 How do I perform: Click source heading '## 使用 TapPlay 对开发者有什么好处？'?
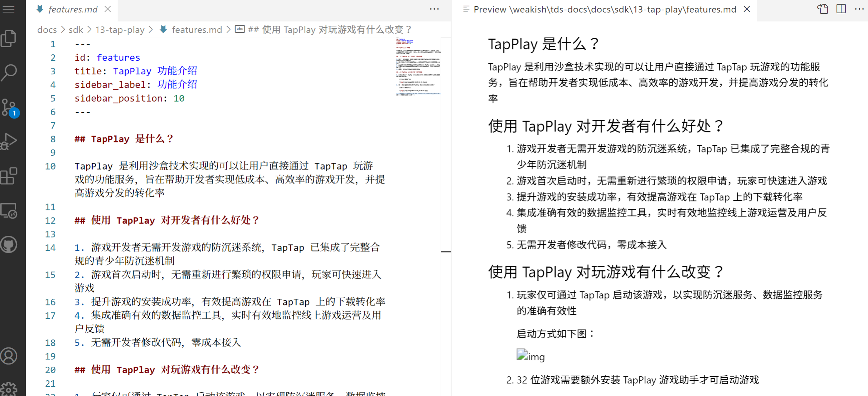[x=167, y=221]
